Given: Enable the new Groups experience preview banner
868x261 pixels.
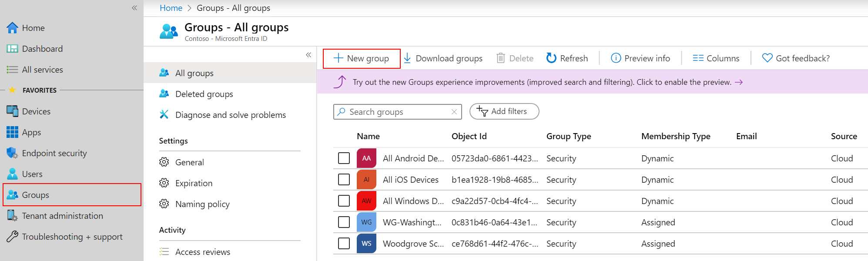Looking at the screenshot, I should (592, 82).
